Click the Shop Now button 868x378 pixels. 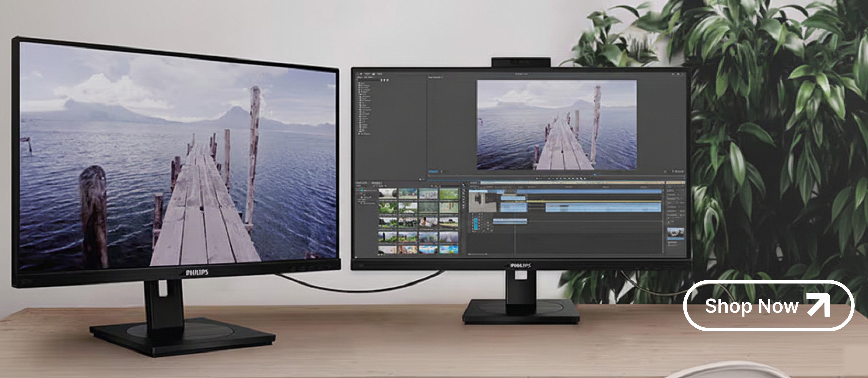pyautogui.click(x=768, y=305)
